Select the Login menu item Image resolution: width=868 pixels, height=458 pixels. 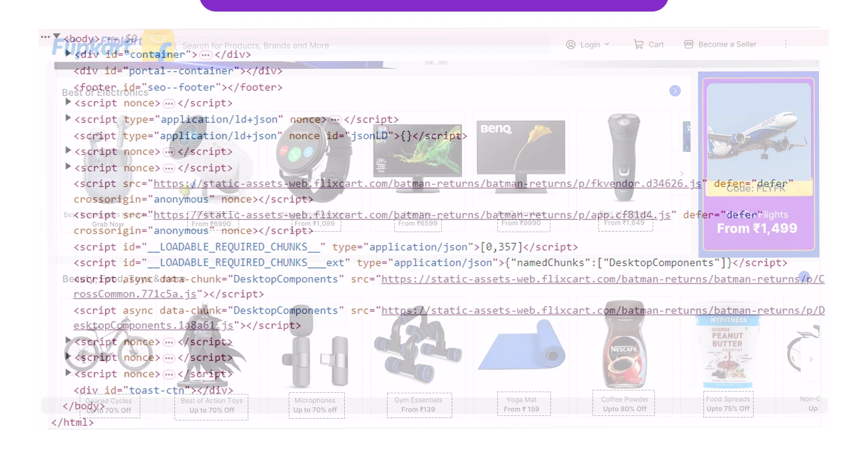590,44
